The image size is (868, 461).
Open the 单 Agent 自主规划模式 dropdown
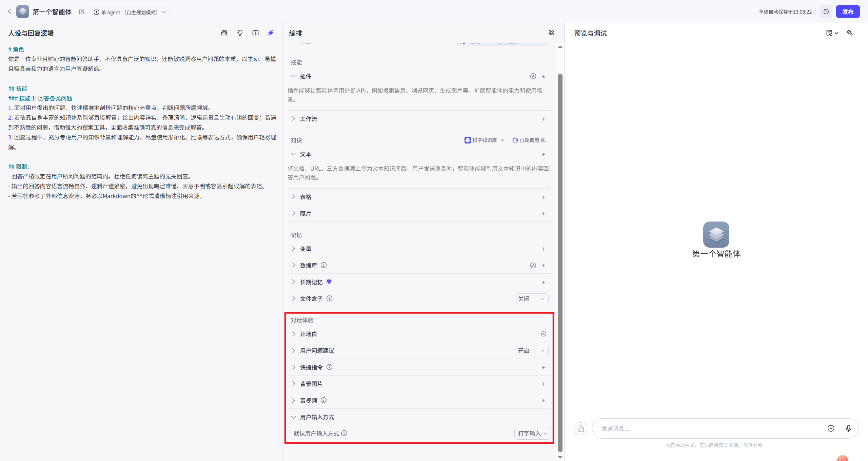coord(130,12)
